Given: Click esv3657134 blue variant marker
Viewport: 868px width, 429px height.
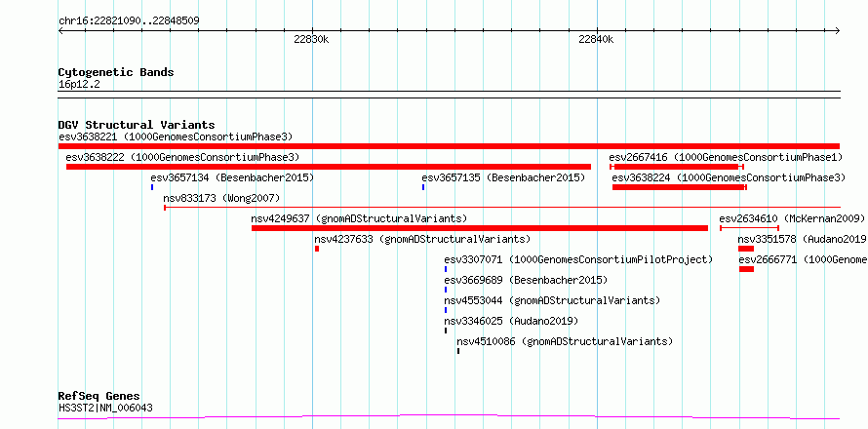Looking at the screenshot, I should [152, 187].
